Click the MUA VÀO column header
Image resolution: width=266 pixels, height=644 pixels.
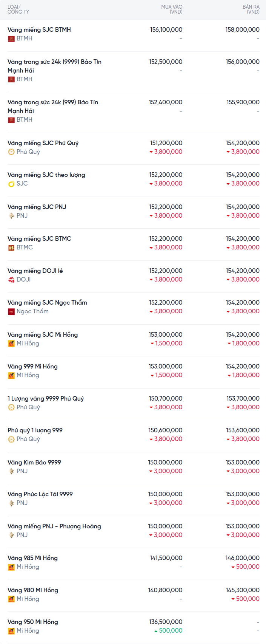(x=172, y=9)
